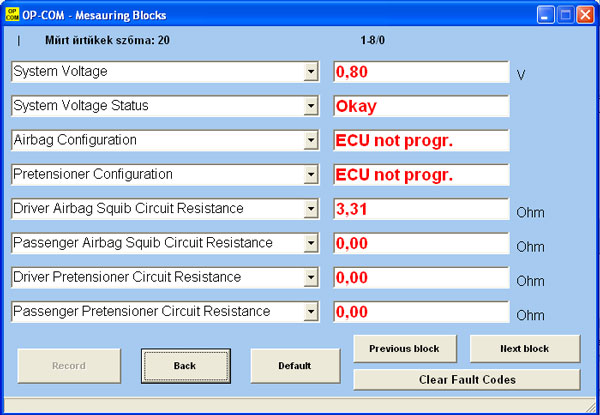Minimize the OP-COM window

point(546,15)
